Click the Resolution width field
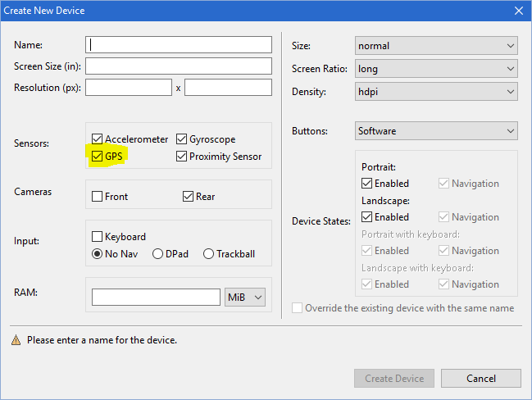 tap(129, 87)
